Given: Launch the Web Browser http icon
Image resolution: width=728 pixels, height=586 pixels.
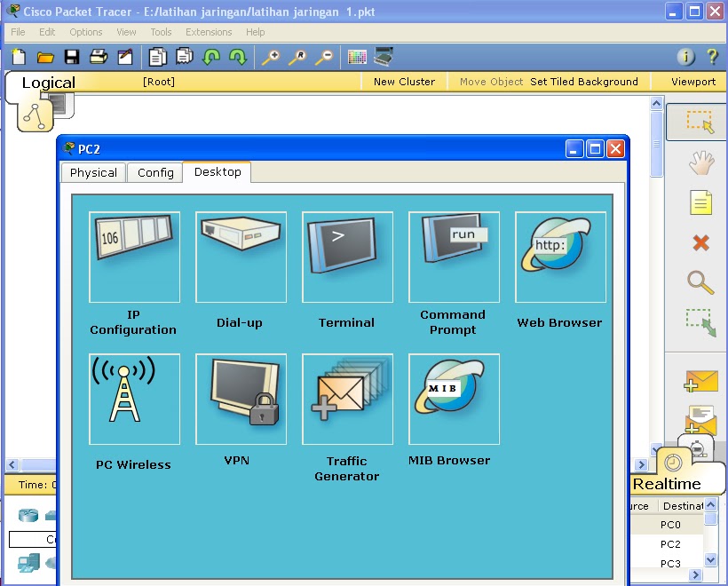Looking at the screenshot, I should [x=560, y=257].
